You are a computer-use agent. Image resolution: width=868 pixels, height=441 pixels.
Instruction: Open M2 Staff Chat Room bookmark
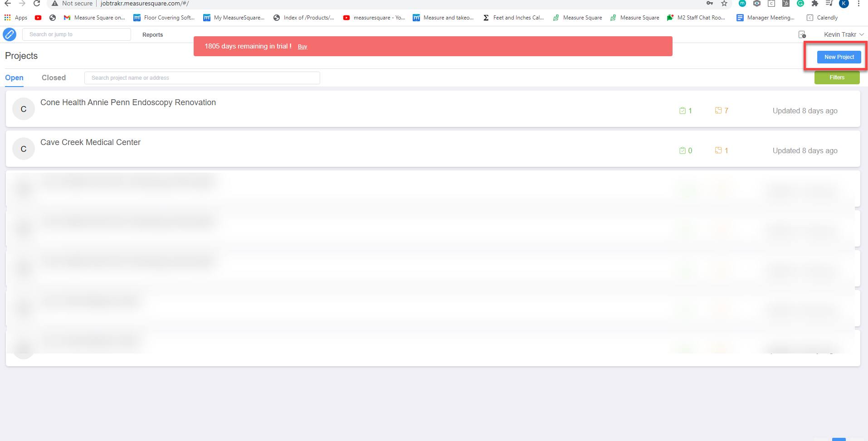[696, 18]
